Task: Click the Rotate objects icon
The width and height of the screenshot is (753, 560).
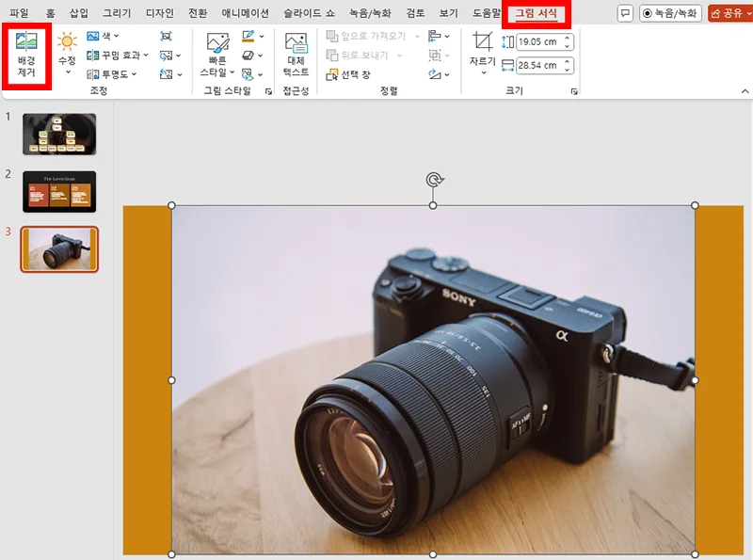Action: [435, 74]
